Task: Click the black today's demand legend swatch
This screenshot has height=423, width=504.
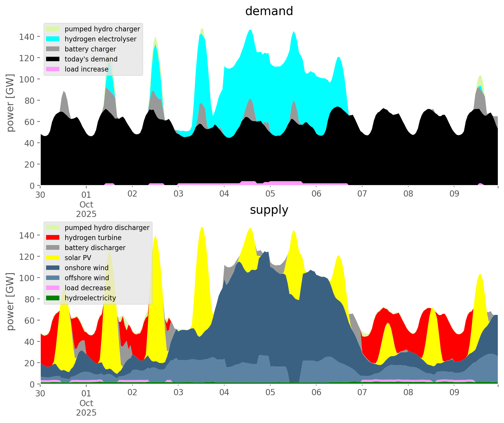Action: click(53, 59)
